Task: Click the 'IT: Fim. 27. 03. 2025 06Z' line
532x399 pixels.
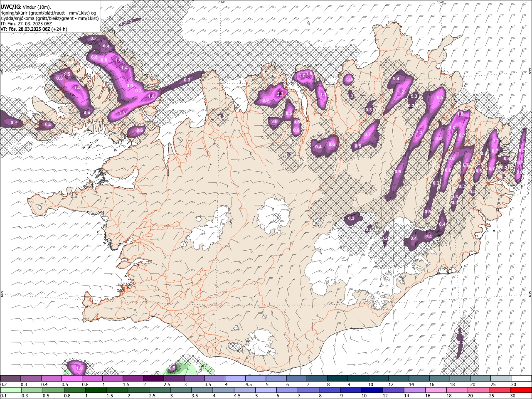Action: coord(26,24)
